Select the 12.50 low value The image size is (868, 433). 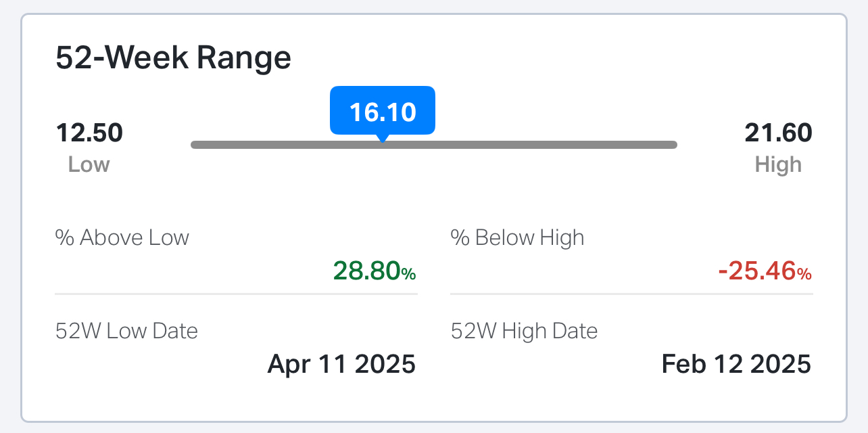tap(89, 133)
